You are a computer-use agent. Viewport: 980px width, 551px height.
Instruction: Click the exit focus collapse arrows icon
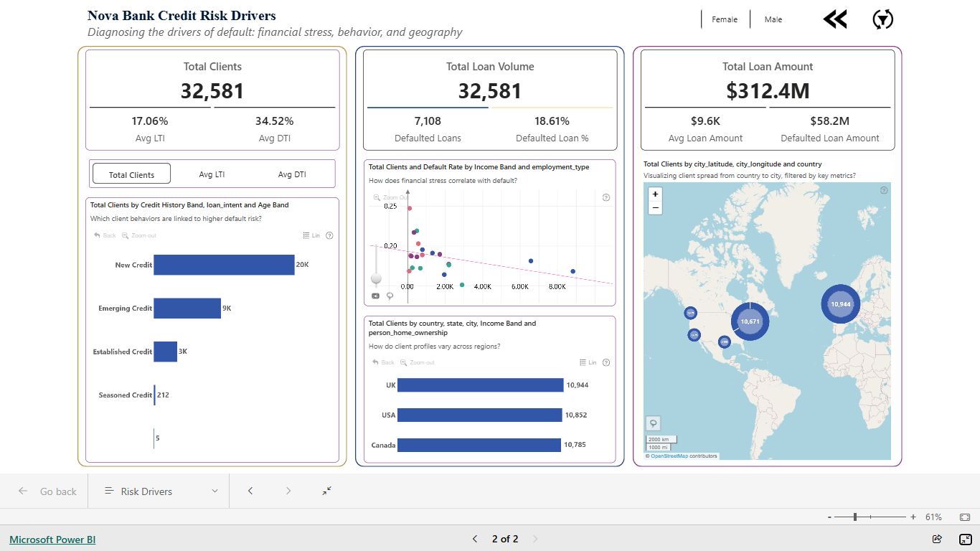click(x=327, y=491)
